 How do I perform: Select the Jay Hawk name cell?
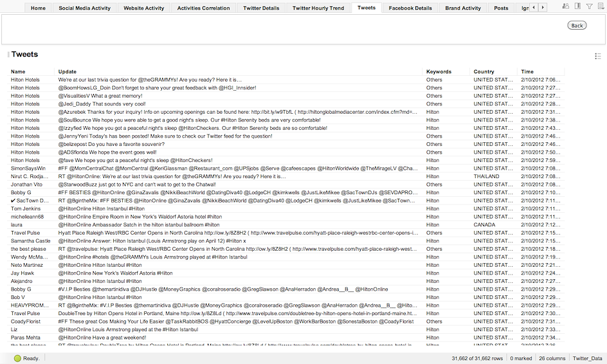(x=23, y=273)
